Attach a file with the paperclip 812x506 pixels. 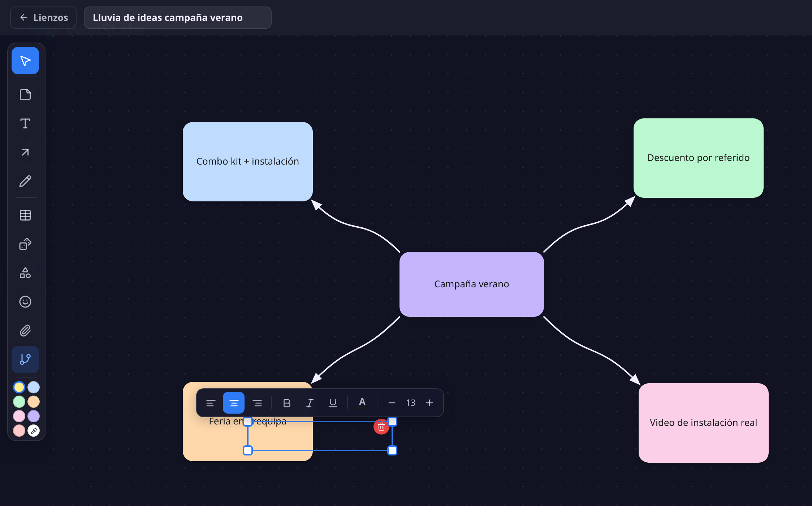pos(25,331)
